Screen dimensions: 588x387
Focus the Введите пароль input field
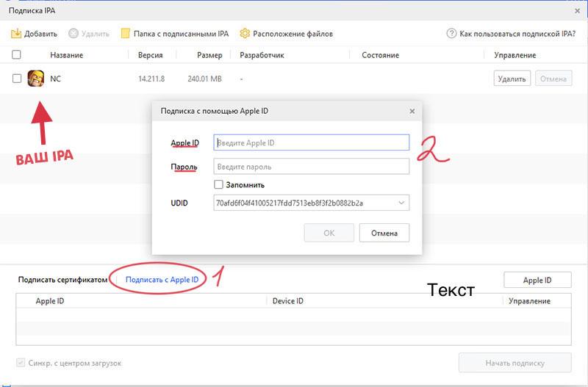(x=311, y=167)
